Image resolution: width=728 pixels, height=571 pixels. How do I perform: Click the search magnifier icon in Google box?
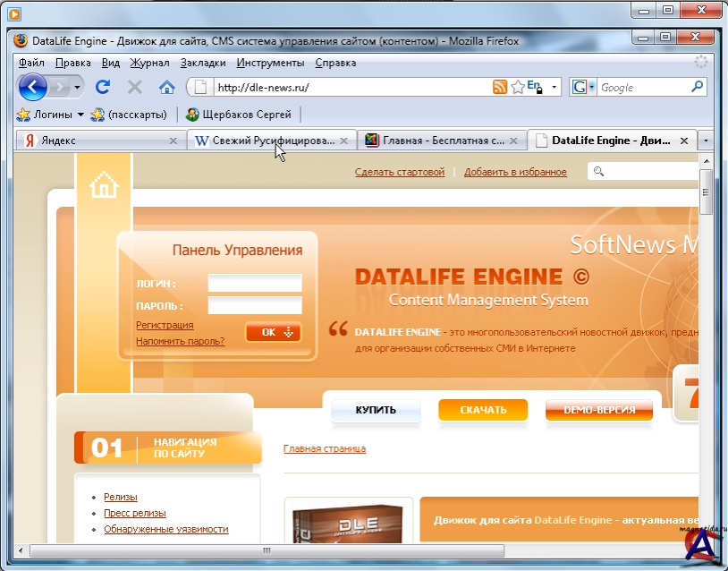point(698,87)
